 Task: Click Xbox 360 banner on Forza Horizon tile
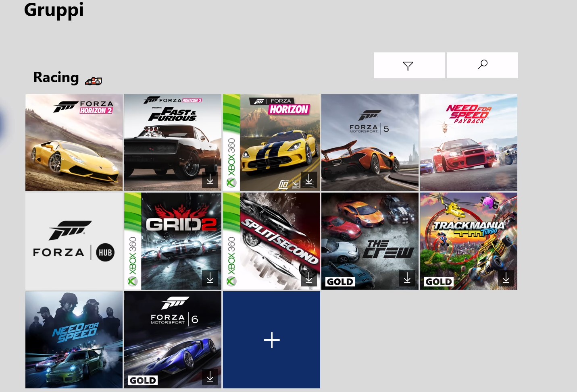click(x=231, y=143)
